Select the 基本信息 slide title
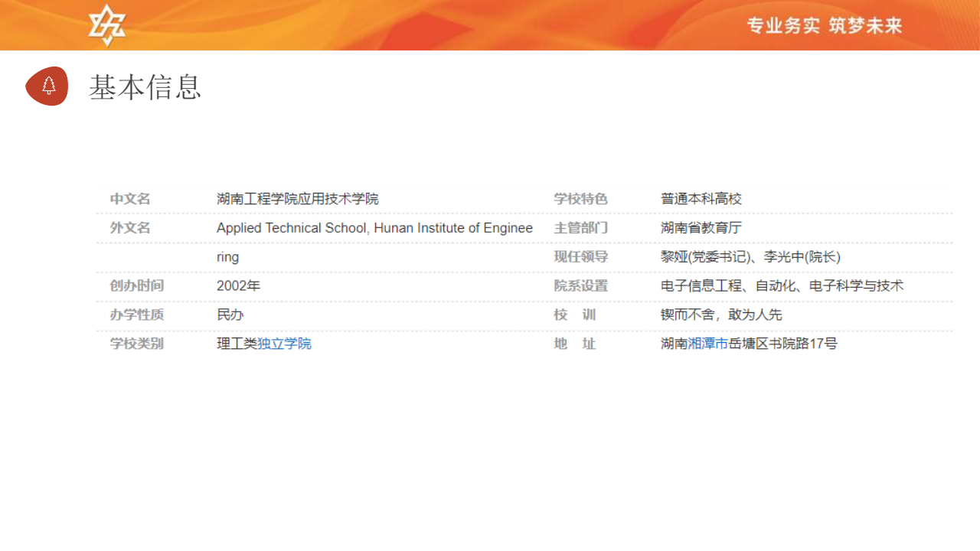Viewport: 980px width, 551px height. pos(145,87)
